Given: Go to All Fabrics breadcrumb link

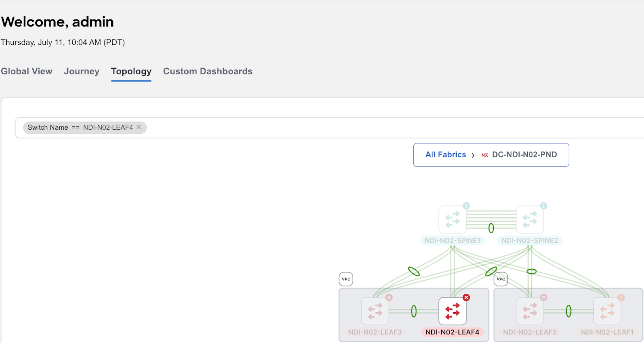Looking at the screenshot, I should pos(445,155).
